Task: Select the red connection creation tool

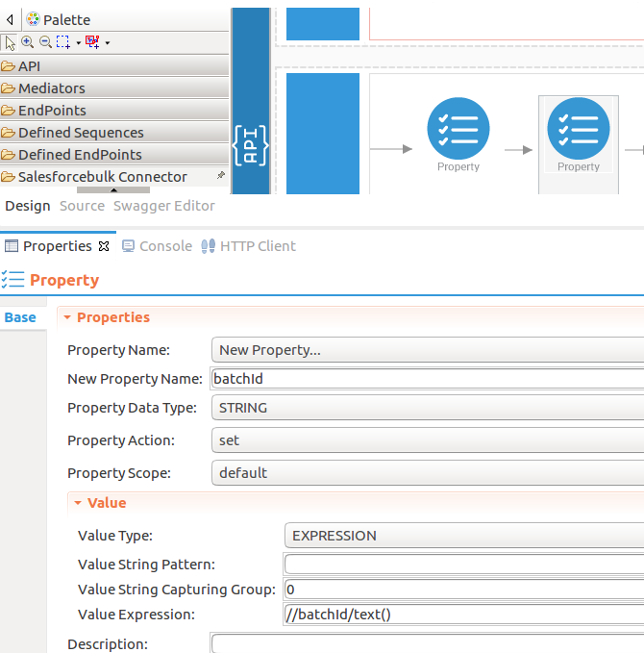Action: tap(92, 42)
